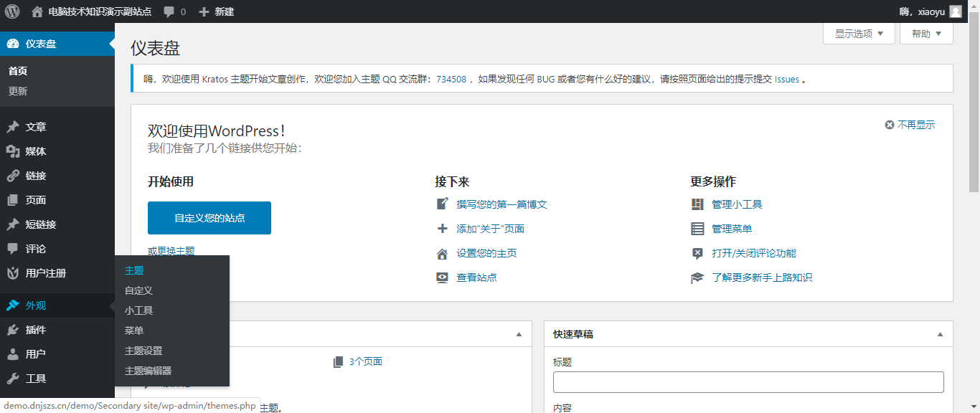Click the 工具 wrench icon in sidebar

point(13,379)
